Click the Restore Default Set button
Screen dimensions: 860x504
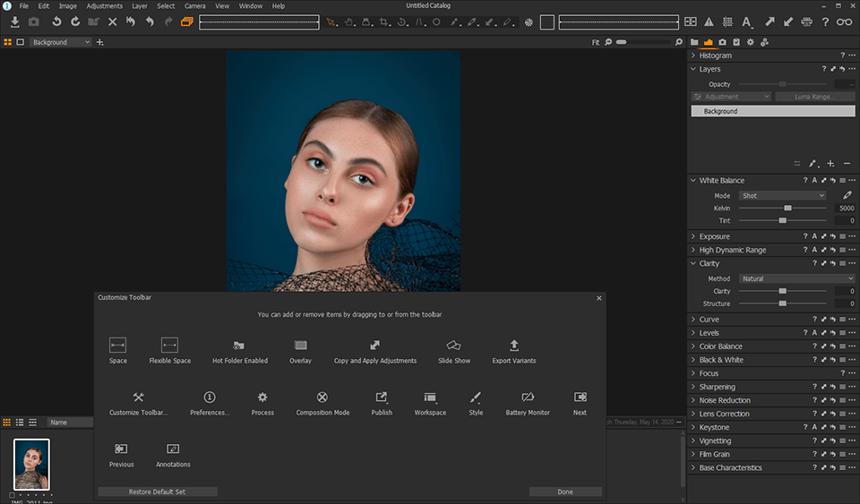(x=158, y=492)
